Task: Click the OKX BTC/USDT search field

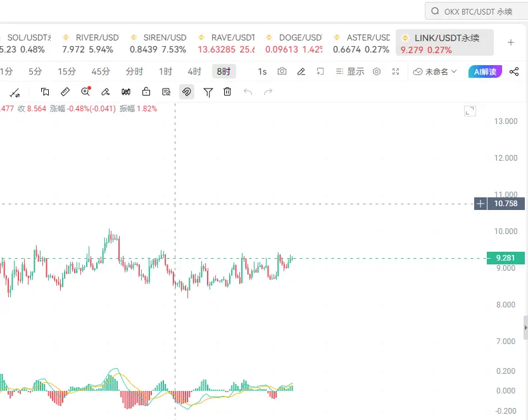Action: [x=477, y=11]
